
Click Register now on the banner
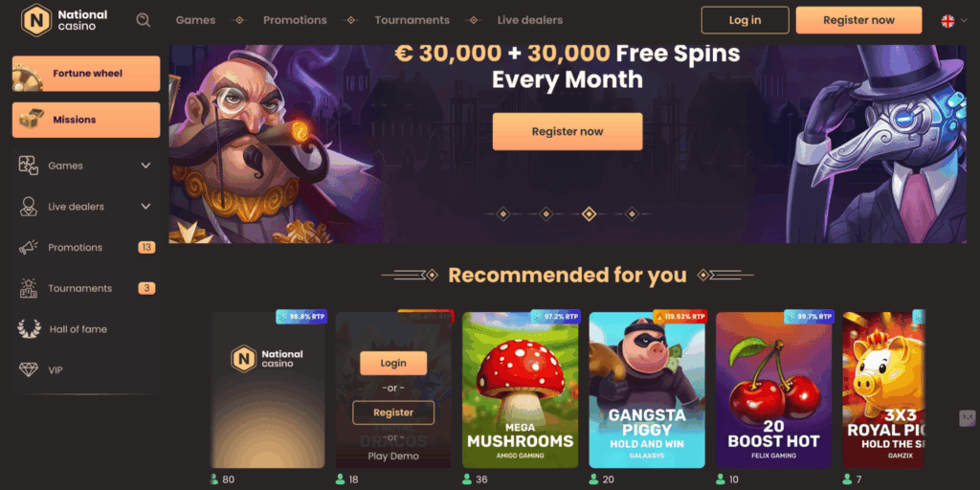(x=568, y=131)
